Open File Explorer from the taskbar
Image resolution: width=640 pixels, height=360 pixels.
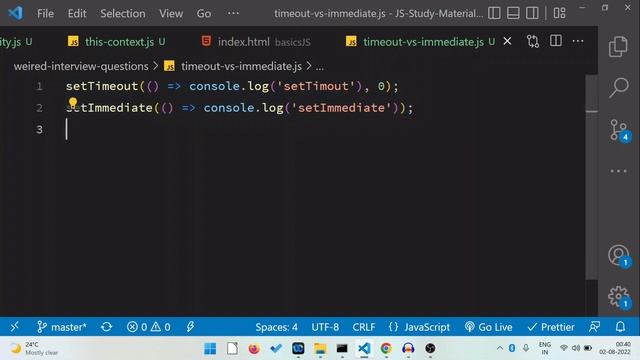click(320, 349)
